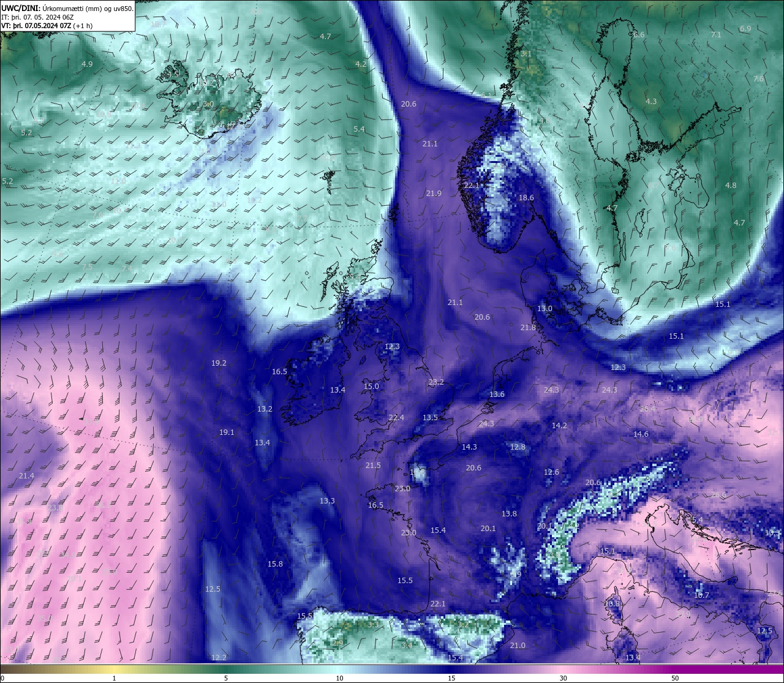Image resolution: width=784 pixels, height=683 pixels.
Task: Select the 13.8 value over central France
Action: [509, 513]
